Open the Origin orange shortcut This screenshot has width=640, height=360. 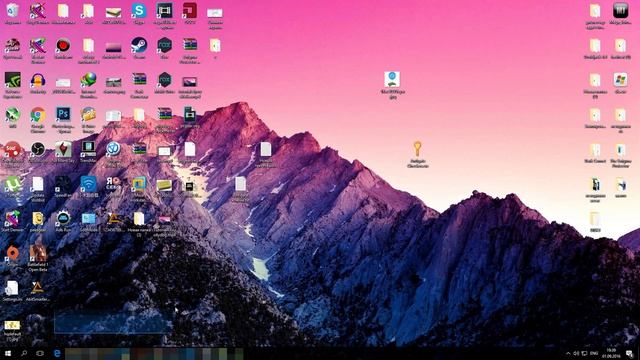tap(13, 253)
